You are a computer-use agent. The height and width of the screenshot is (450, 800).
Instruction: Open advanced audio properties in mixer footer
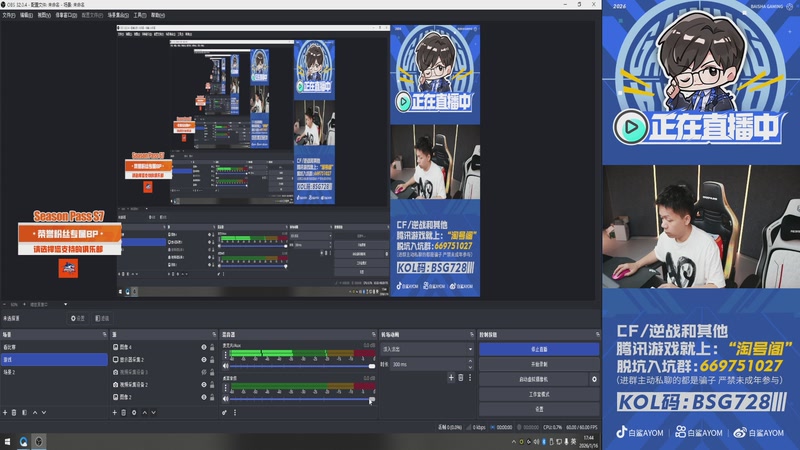point(224,412)
